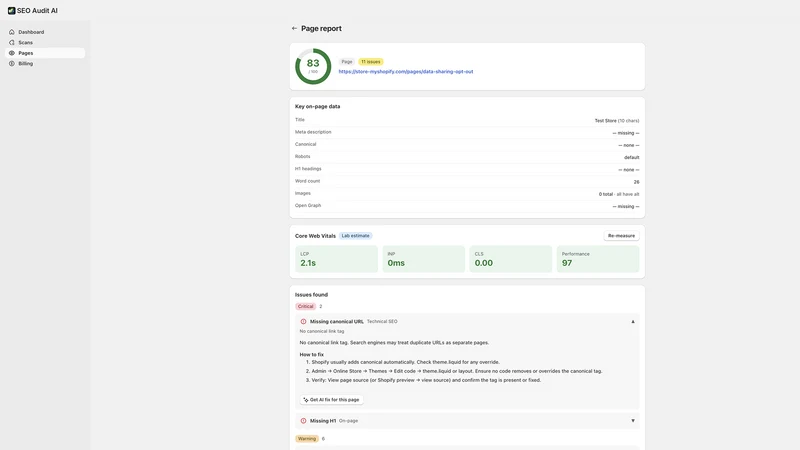Screen dimensions: 800x450
Task: Click the On-page category label
Action: click(348, 421)
